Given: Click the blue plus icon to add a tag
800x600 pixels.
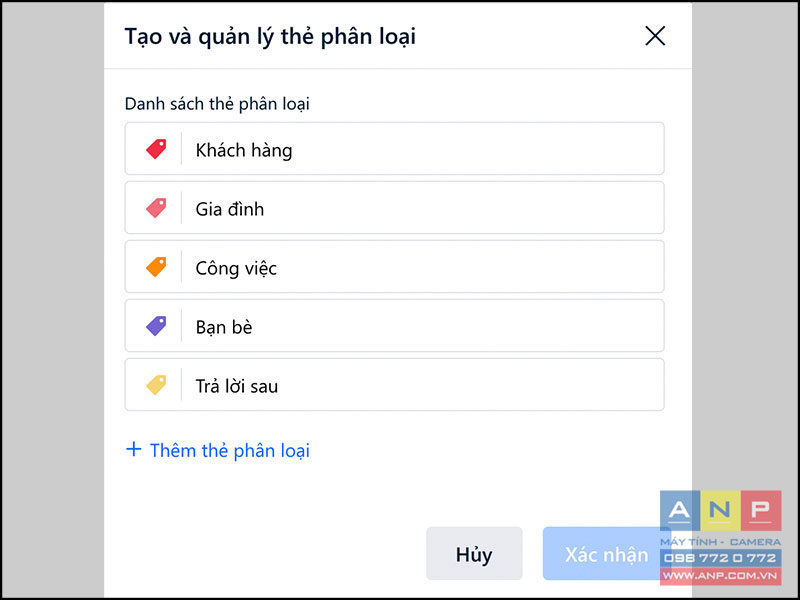Looking at the screenshot, I should pyautogui.click(x=134, y=449).
